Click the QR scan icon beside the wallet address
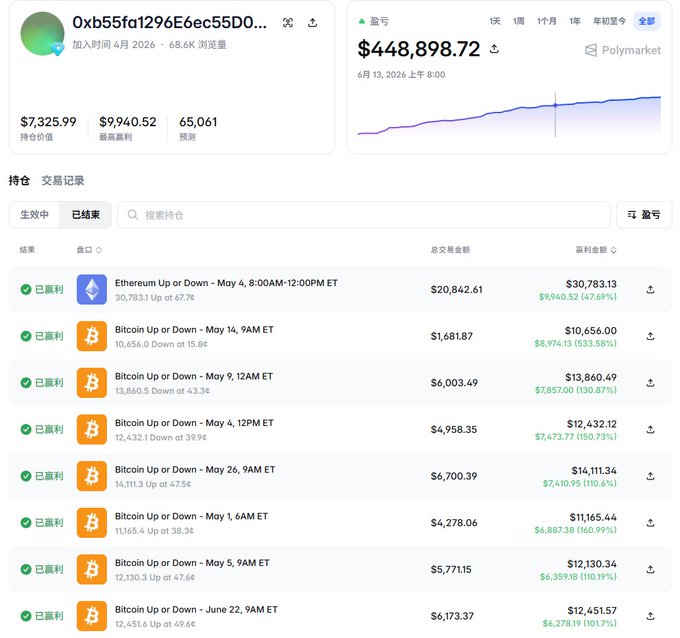This screenshot has height=638, width=680. [288, 23]
